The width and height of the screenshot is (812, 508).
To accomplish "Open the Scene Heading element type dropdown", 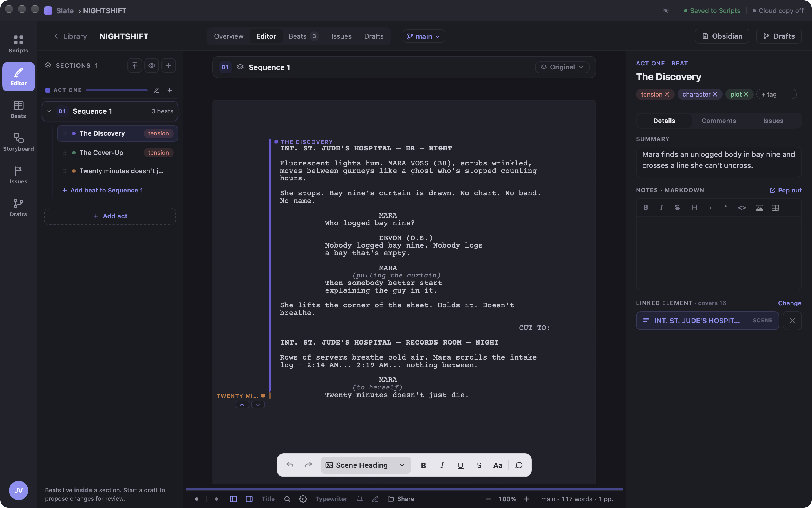I will tap(366, 465).
